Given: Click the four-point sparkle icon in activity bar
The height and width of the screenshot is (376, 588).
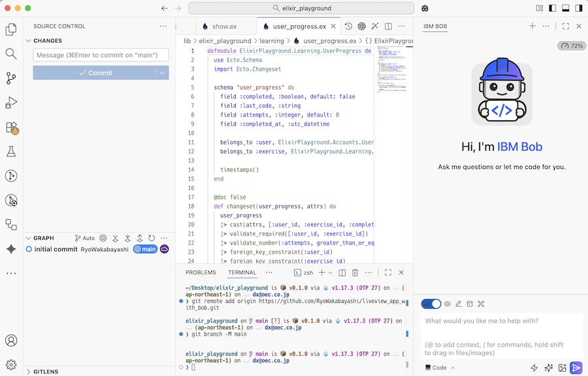Looking at the screenshot, I should click(11, 249).
